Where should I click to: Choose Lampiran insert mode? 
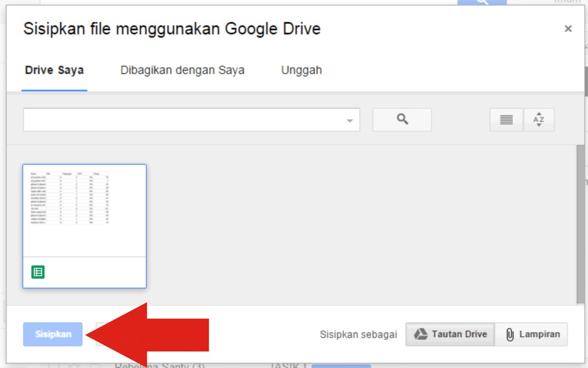531,334
